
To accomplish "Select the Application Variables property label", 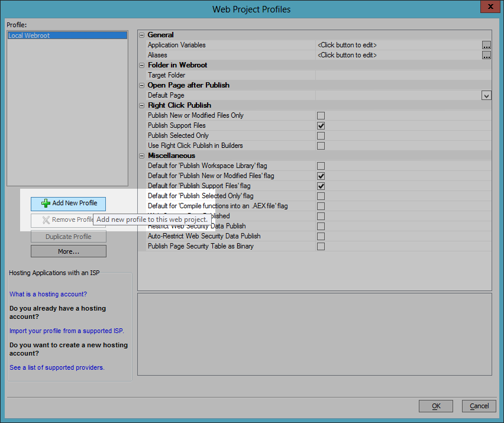I will coord(176,45).
